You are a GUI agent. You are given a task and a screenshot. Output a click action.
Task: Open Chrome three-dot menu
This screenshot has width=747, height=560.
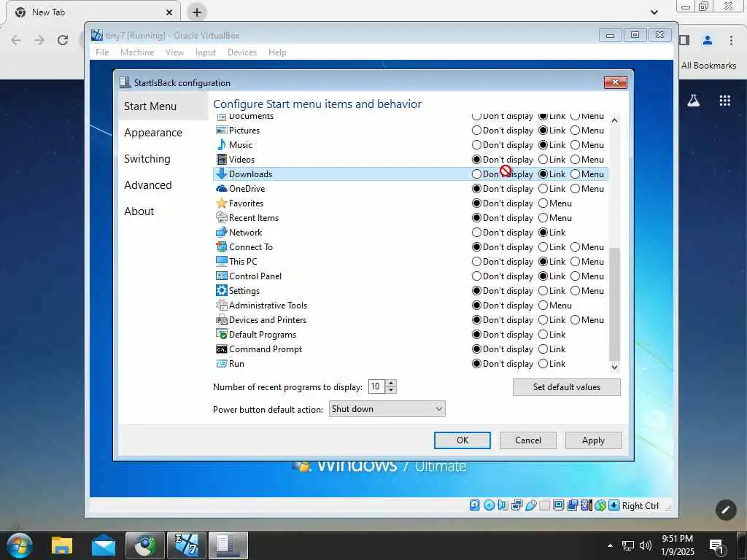tap(731, 40)
